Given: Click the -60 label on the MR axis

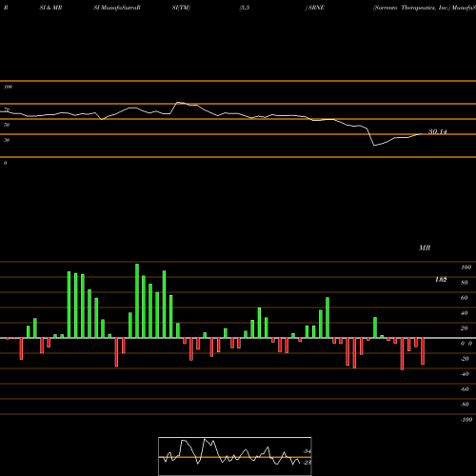Looking at the screenshot, I should pos(465,389).
